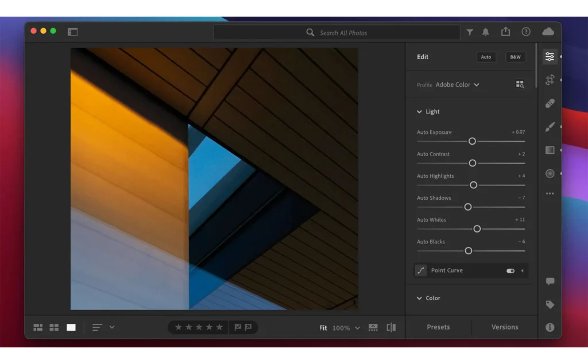
Task: Collapse the Light section
Action: (x=419, y=112)
